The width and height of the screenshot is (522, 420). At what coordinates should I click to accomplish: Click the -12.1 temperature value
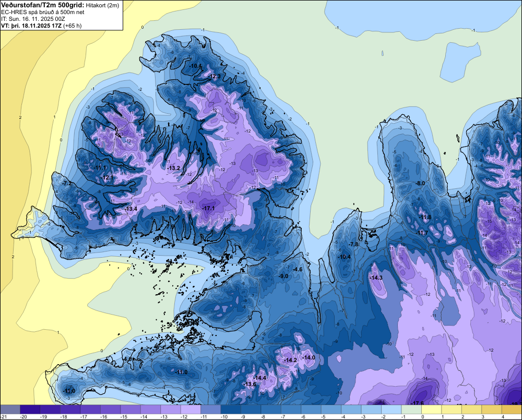(107, 178)
